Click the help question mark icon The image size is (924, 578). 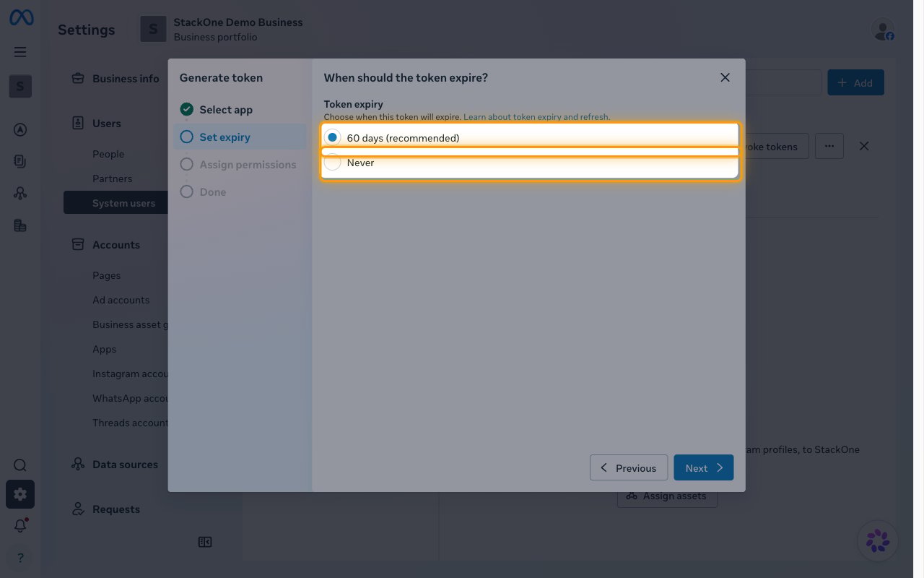pyautogui.click(x=20, y=558)
